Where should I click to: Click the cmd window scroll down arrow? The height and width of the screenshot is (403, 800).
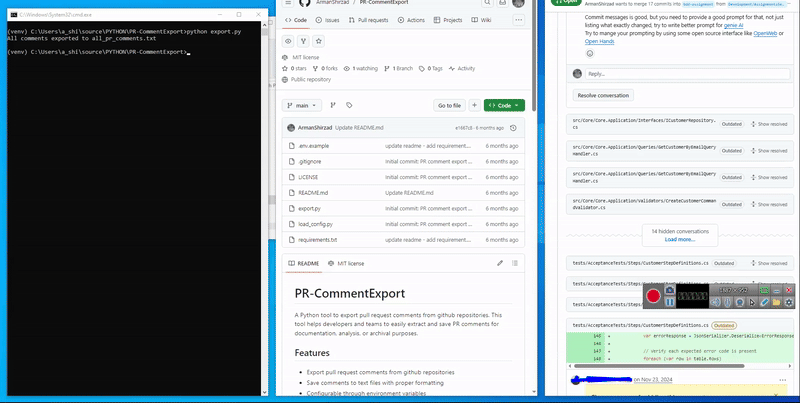[x=264, y=392]
